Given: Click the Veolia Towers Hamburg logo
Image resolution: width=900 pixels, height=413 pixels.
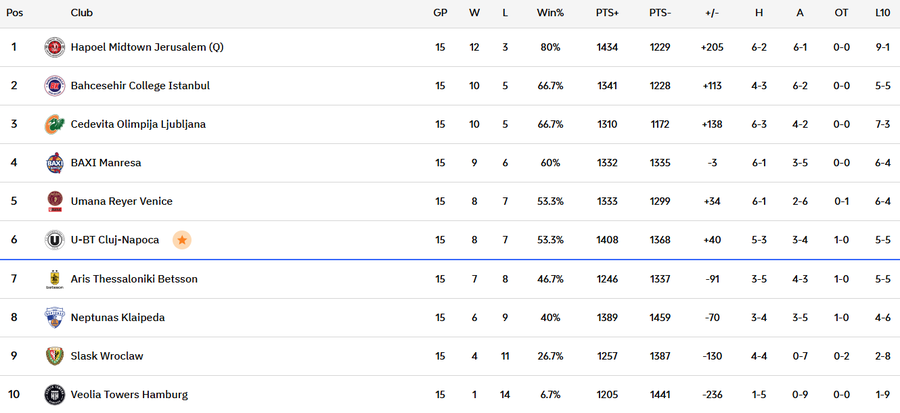Looking at the screenshot, I should pos(54,394).
